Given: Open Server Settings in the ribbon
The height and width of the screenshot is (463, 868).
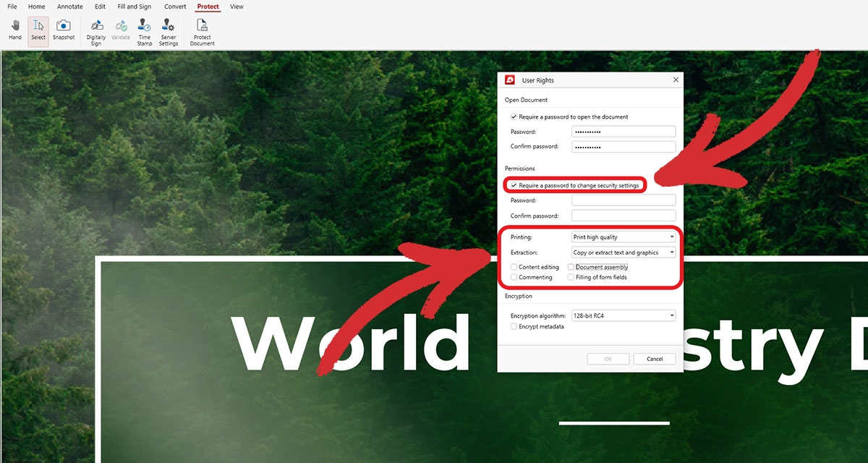Looking at the screenshot, I should point(169,33).
